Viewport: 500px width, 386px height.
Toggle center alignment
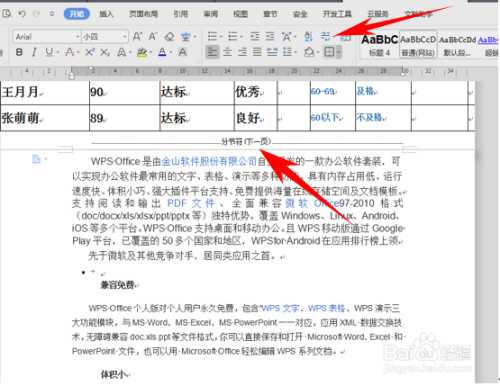tap(227, 52)
